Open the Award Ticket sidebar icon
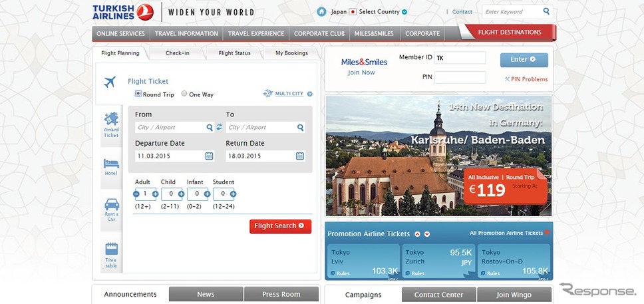 tap(111, 125)
